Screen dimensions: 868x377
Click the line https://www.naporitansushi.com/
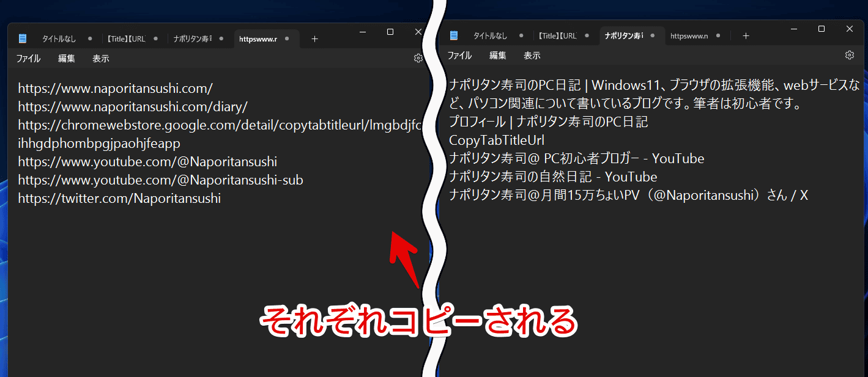(x=115, y=88)
